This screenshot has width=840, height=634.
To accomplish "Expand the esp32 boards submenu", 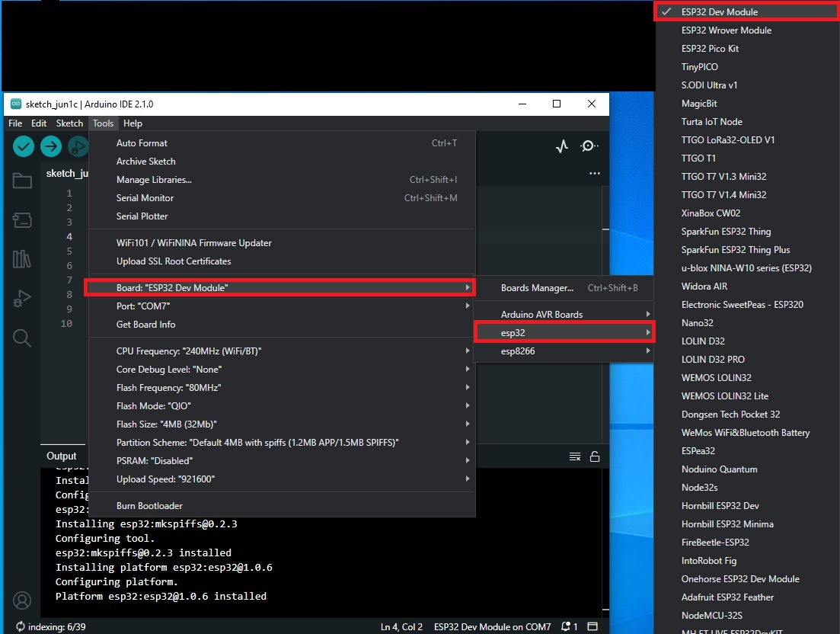I will 564,333.
